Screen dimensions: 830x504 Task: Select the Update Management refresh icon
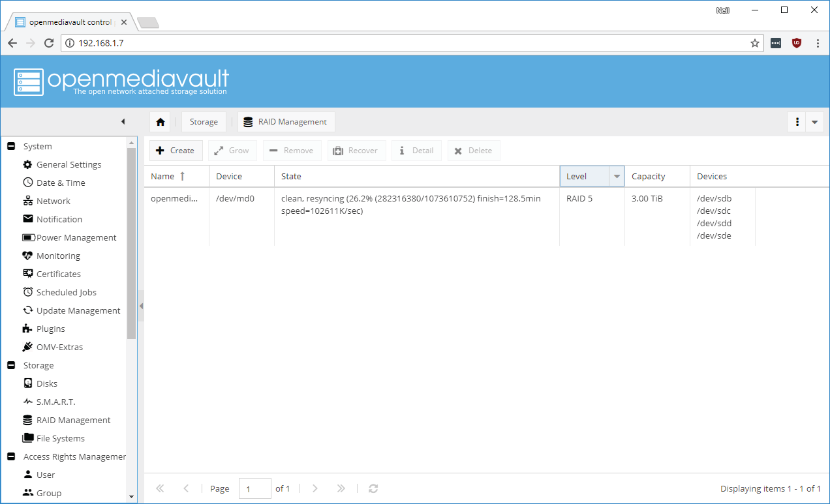[x=27, y=310]
